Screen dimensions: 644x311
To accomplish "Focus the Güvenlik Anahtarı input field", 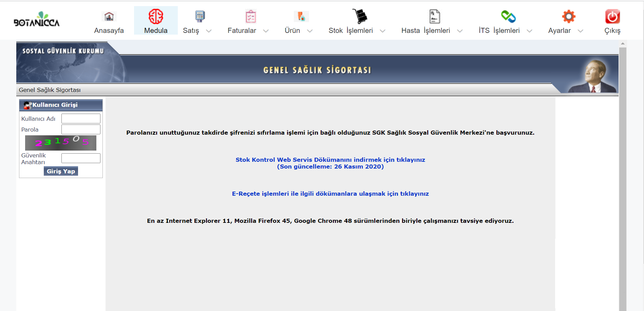I will pos(81,158).
